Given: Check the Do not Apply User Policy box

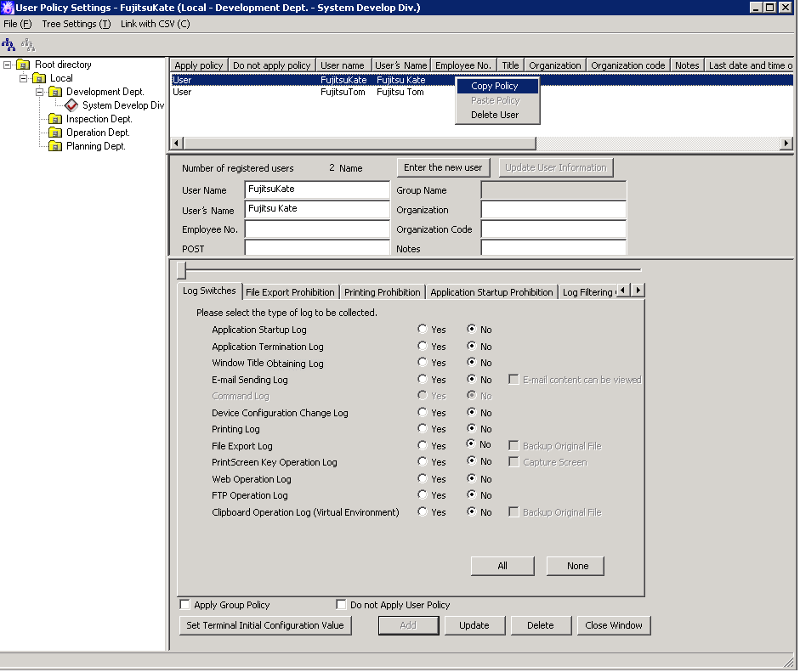Looking at the screenshot, I should click(342, 605).
